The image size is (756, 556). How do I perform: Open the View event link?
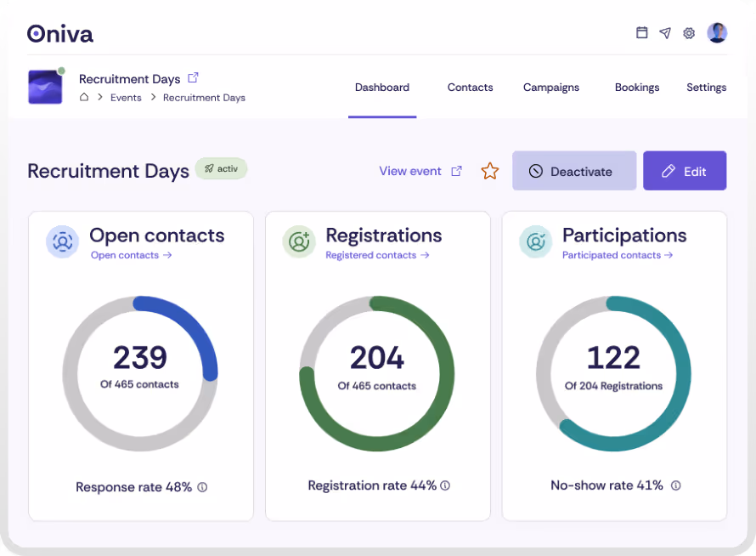click(x=410, y=170)
